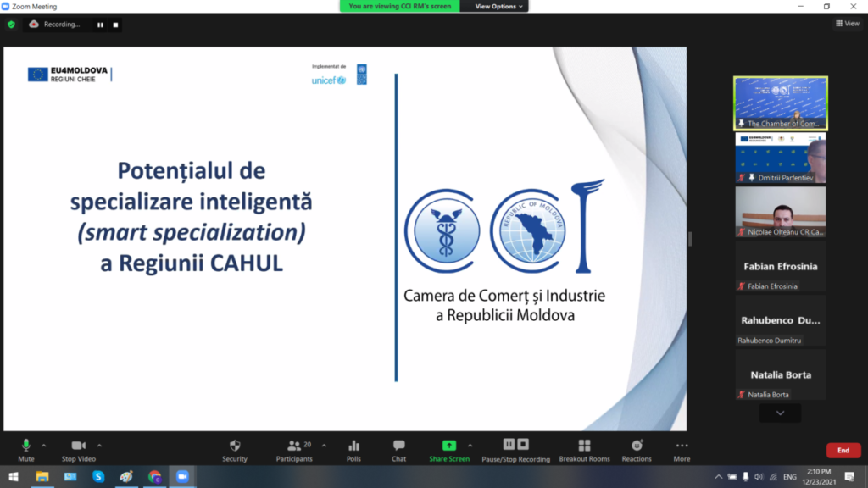Open Breakout Rooms

click(x=585, y=451)
